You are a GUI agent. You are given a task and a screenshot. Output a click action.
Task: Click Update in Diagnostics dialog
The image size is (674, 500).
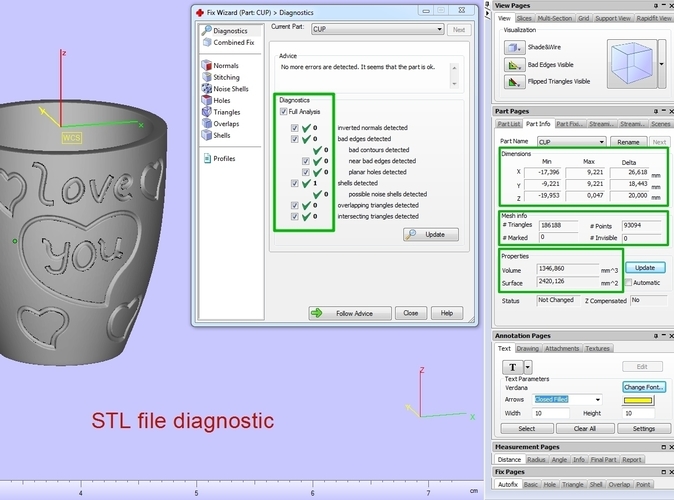point(431,234)
